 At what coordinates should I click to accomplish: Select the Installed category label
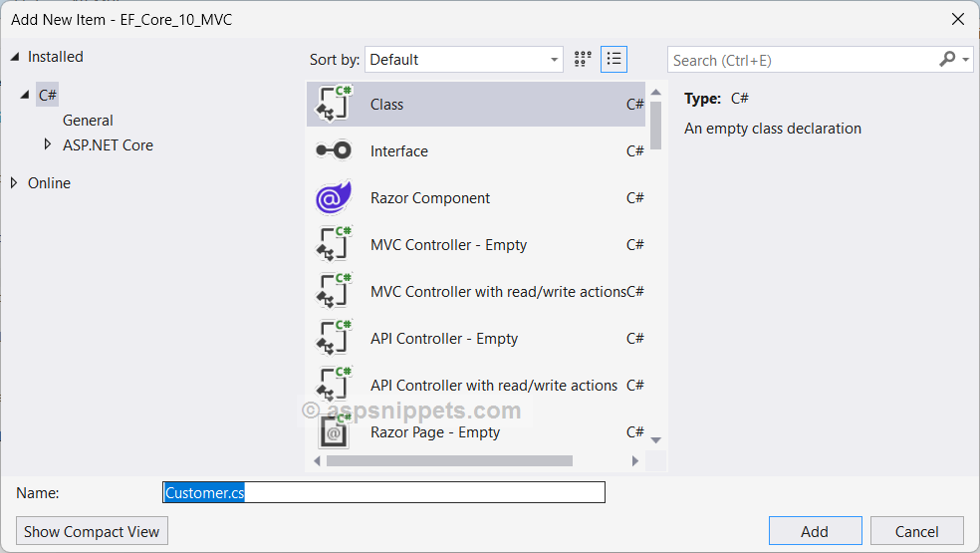click(x=55, y=57)
